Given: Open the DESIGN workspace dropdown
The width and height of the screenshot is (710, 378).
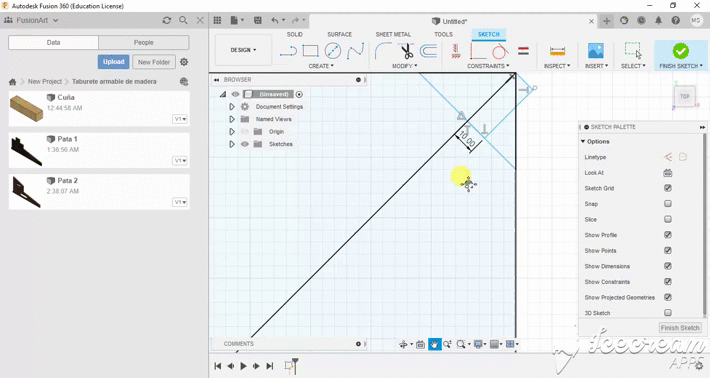Looking at the screenshot, I should pyautogui.click(x=243, y=50).
